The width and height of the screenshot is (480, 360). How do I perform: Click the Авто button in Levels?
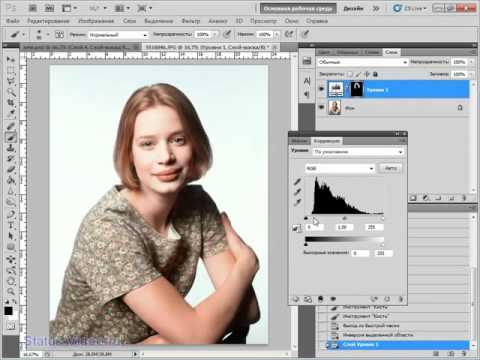pos(390,168)
